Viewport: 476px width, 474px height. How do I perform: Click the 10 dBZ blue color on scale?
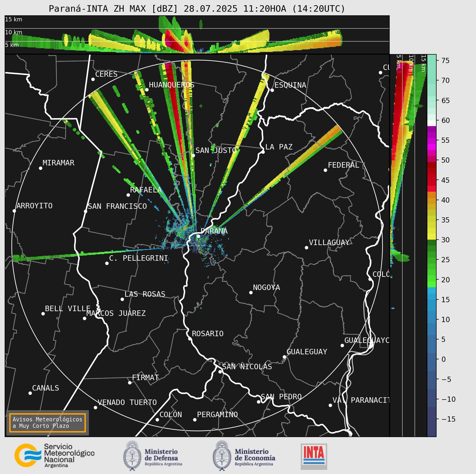coord(432,320)
